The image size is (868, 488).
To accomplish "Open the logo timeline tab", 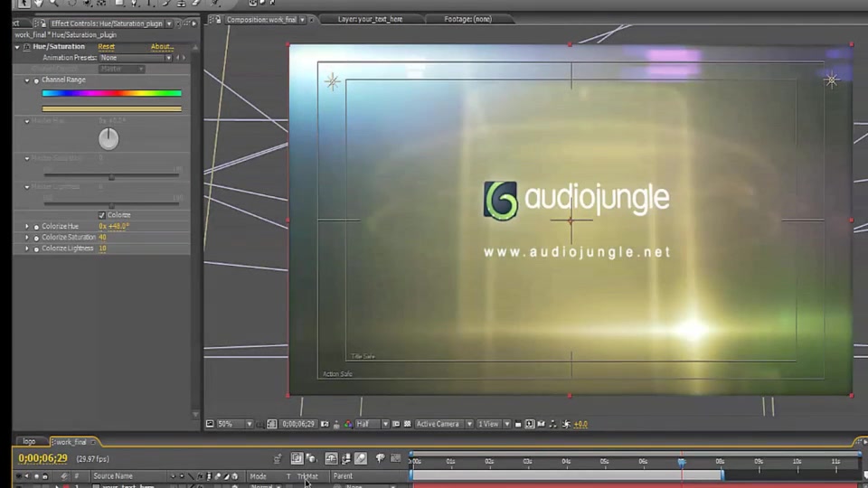I will click(29, 442).
